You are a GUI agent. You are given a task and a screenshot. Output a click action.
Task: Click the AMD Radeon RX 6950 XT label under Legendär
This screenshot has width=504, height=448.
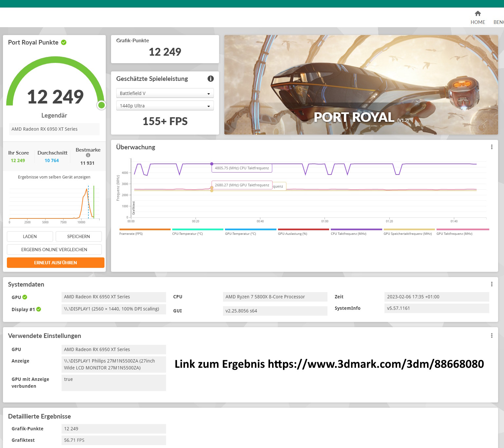[54, 129]
